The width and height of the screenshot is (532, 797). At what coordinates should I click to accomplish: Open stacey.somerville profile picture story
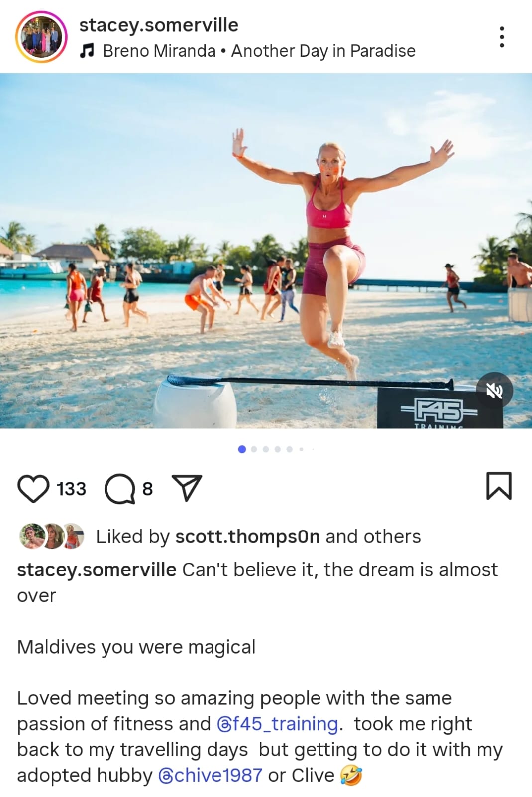41,37
